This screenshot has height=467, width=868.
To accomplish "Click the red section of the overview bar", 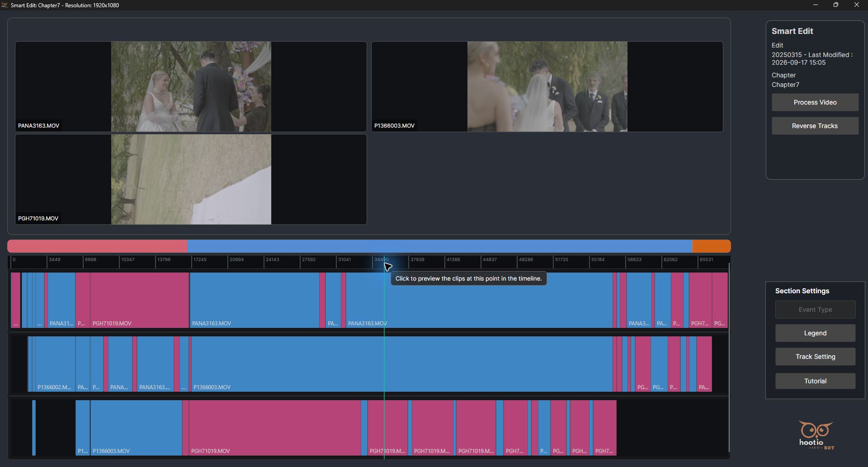I will point(97,246).
